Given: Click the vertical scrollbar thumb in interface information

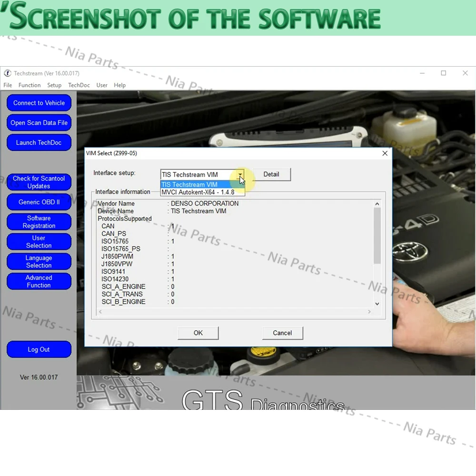Looking at the screenshot, I should [377, 236].
